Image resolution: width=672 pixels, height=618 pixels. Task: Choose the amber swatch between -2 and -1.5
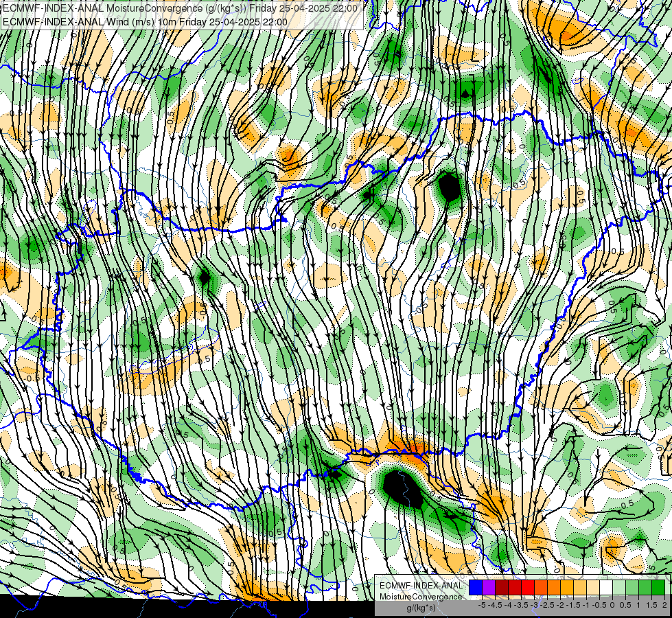point(567,588)
